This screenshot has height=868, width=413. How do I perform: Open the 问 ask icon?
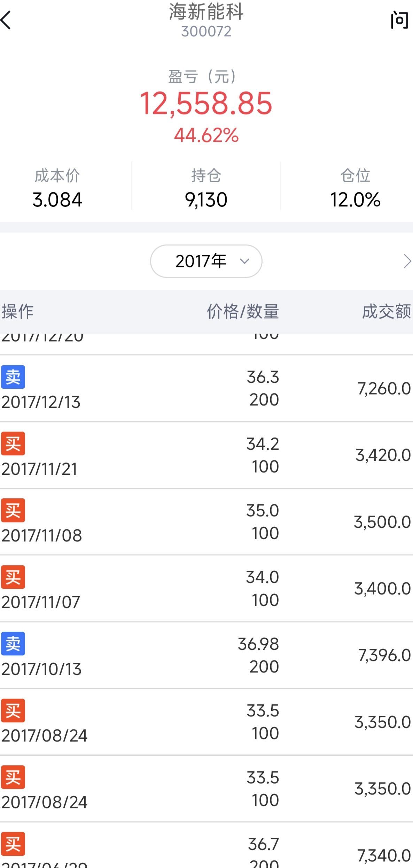pos(399,20)
